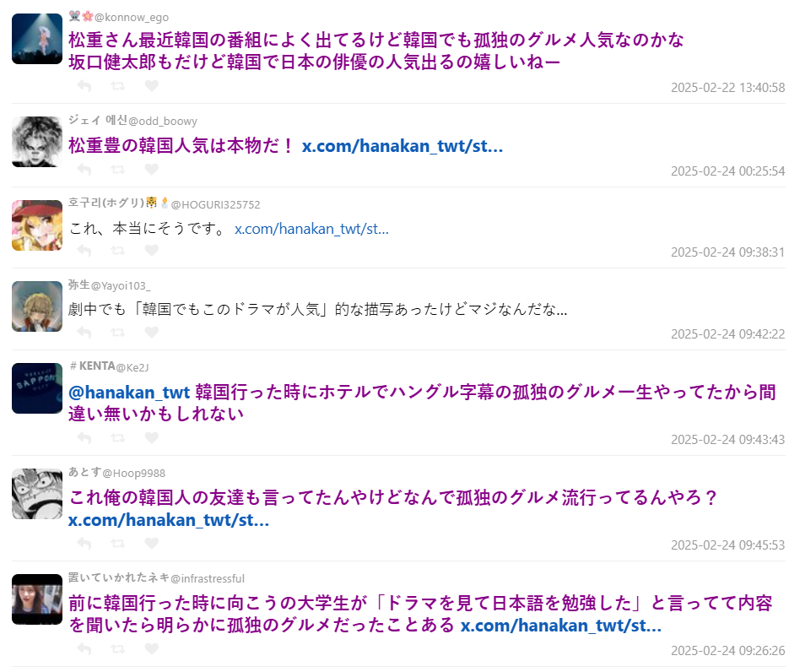Like the @infrastressful tweet

point(151,649)
